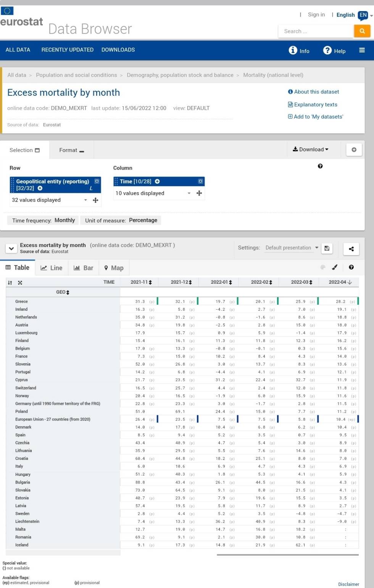The height and width of the screenshot is (588, 374).
Task: Click the plus circle button beside Download
Action: coord(354,149)
